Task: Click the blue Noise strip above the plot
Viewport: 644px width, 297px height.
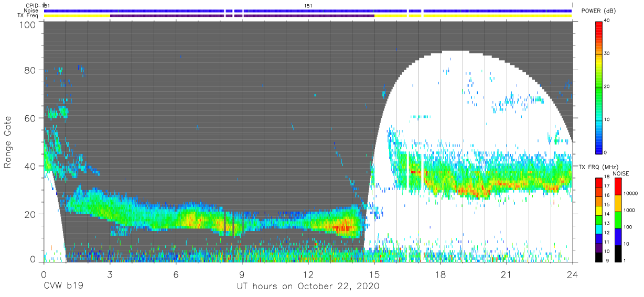Action: (x=308, y=11)
